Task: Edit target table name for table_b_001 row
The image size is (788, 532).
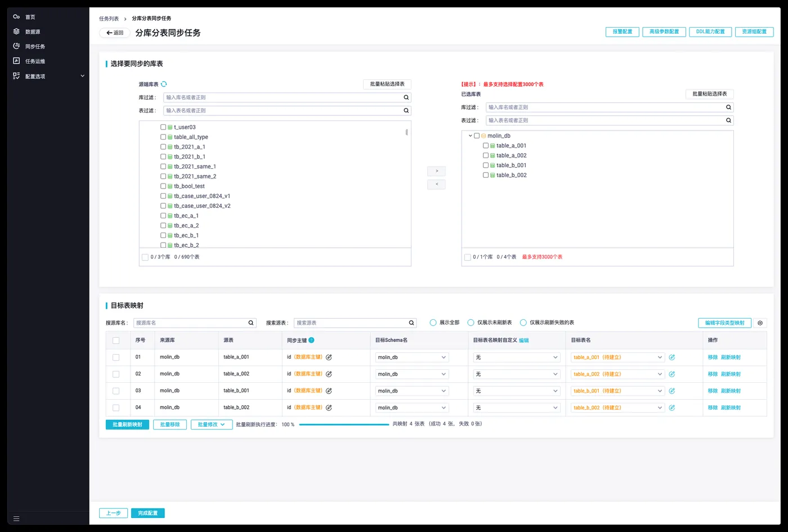Action: click(x=672, y=391)
